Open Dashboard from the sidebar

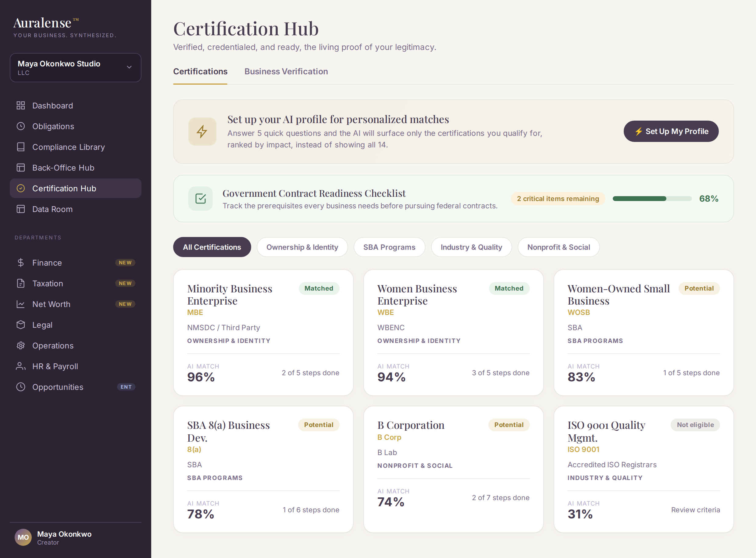click(x=75, y=105)
